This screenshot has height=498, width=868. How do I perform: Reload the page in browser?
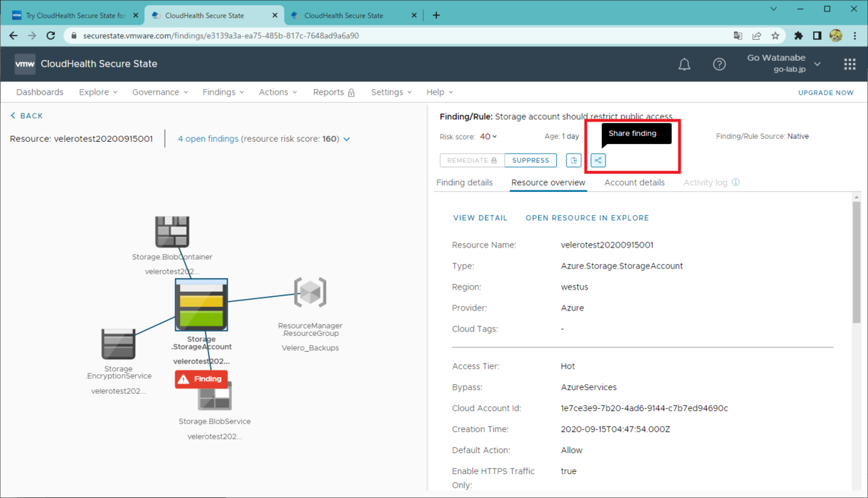(x=51, y=35)
